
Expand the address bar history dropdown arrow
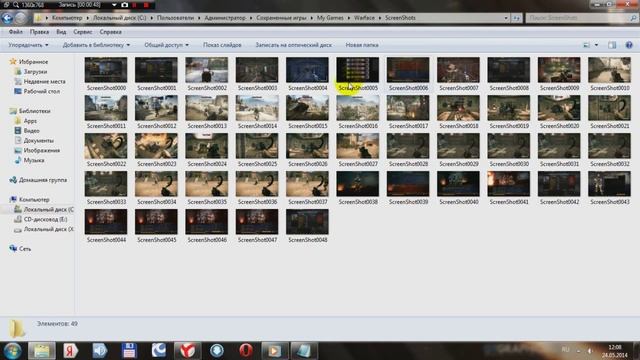506,18
